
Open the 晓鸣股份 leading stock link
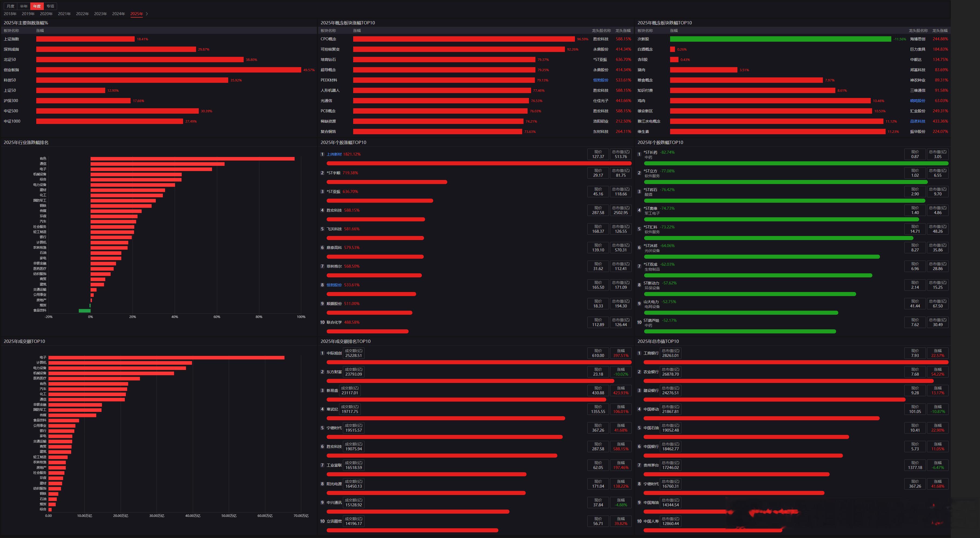coord(917,100)
